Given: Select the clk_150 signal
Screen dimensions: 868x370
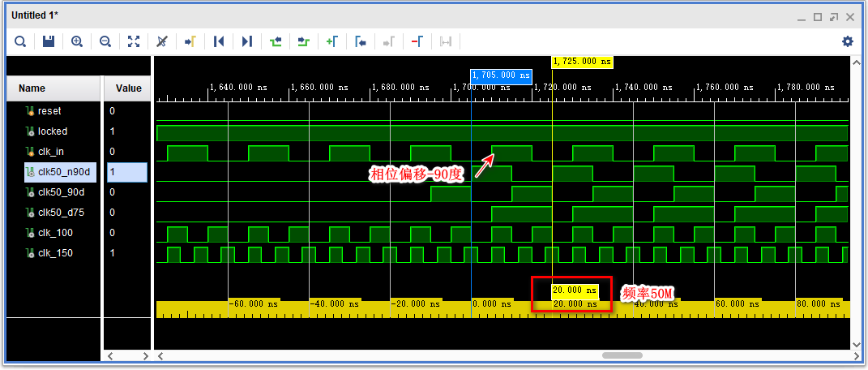Looking at the screenshot, I should click(55, 253).
